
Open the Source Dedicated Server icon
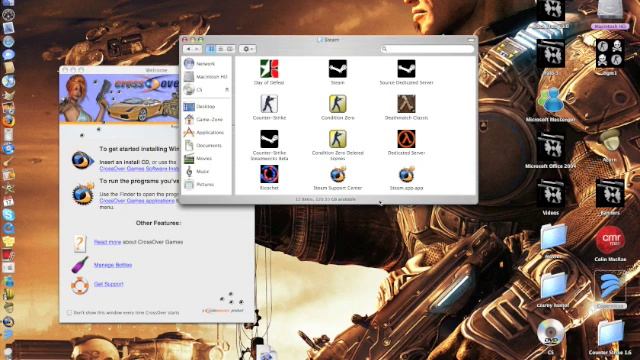(x=406, y=69)
